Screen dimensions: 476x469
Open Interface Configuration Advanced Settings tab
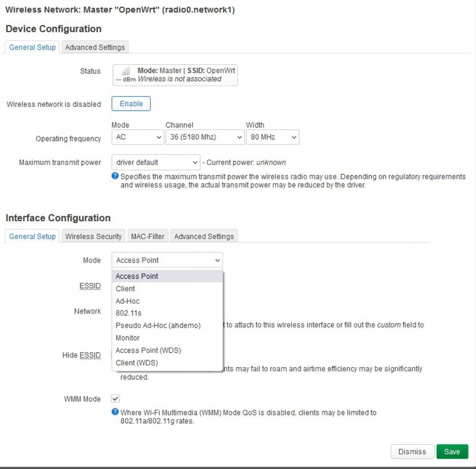coord(204,237)
